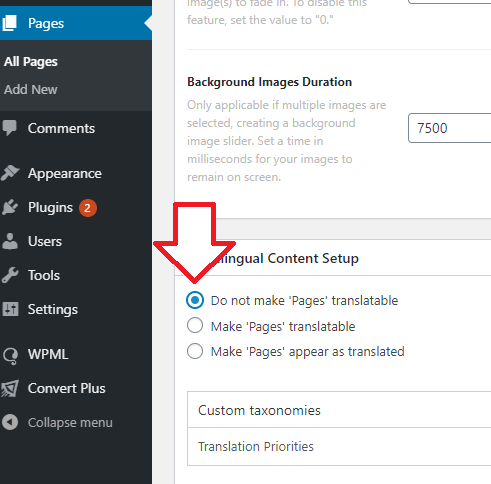The image size is (491, 484).
Task: Select "Do not make 'Pages' translatable" radio
Action: click(x=195, y=300)
